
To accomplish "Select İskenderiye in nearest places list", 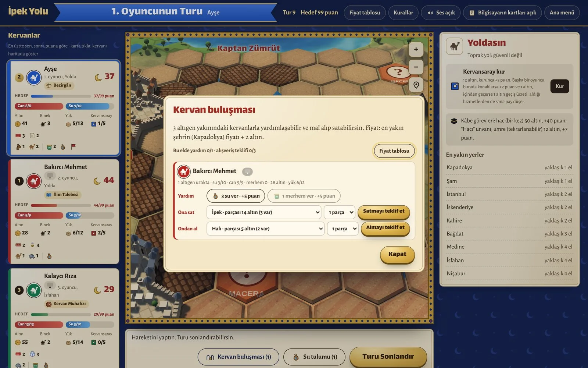I will [509, 207].
